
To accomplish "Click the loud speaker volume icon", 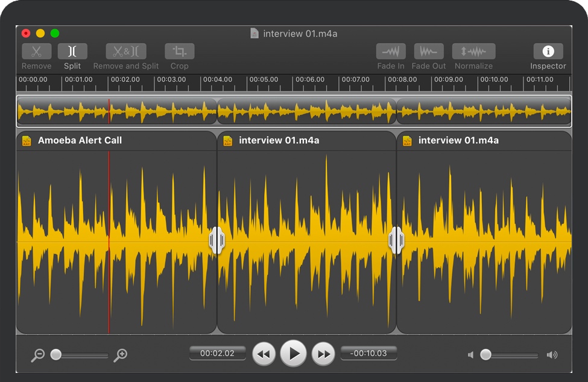I will tap(552, 355).
